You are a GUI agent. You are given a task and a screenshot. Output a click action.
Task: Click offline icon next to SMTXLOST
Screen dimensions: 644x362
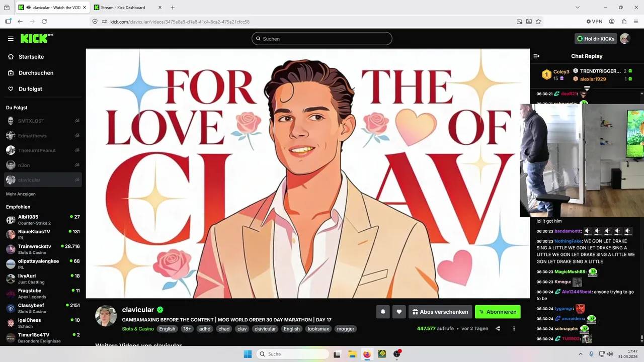[77, 121]
